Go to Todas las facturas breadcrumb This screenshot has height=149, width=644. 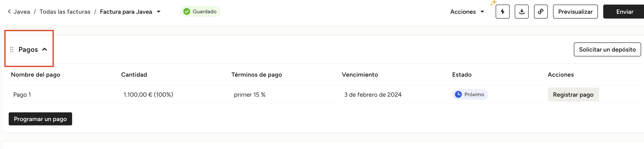[65, 12]
